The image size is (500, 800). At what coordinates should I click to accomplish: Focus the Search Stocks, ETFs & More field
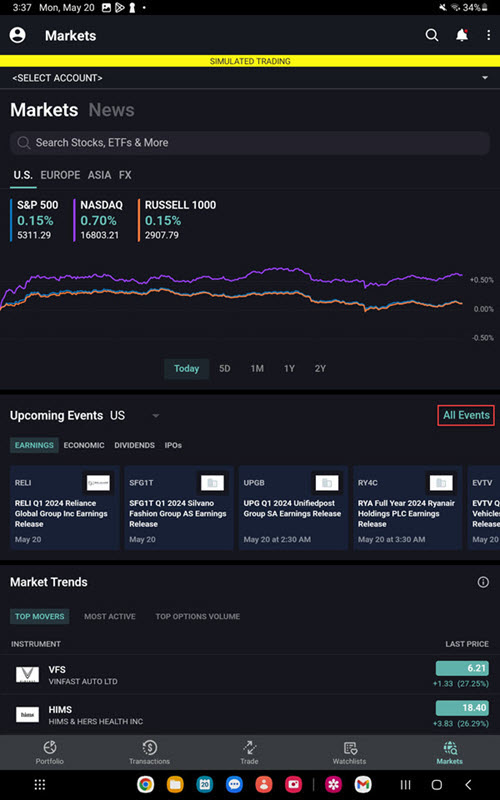(250, 143)
